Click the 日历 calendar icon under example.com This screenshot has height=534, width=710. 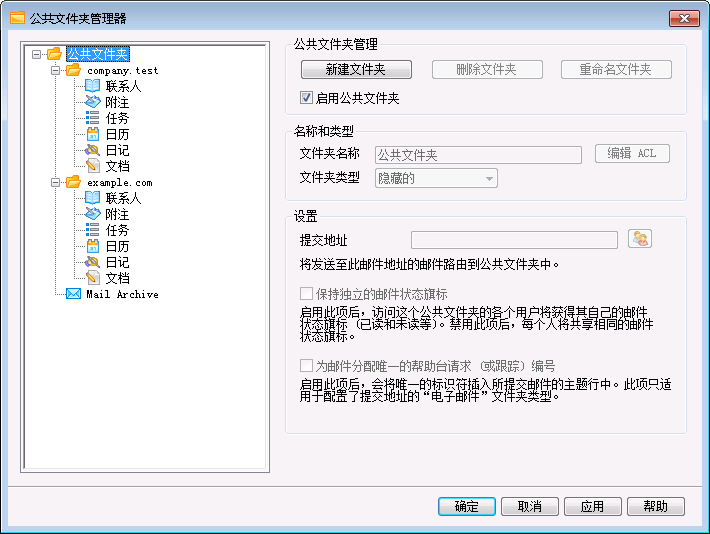click(93, 246)
